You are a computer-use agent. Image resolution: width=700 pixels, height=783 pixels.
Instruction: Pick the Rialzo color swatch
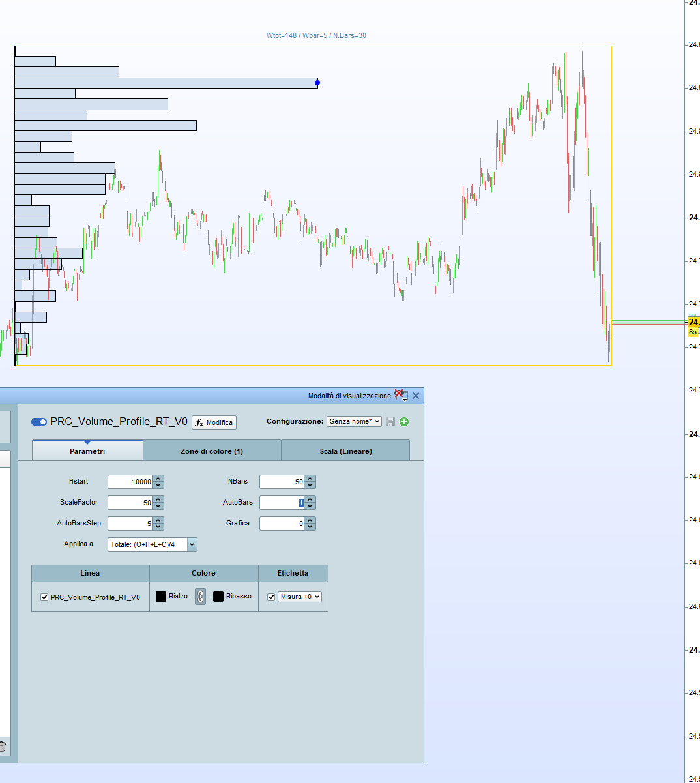pyautogui.click(x=161, y=597)
